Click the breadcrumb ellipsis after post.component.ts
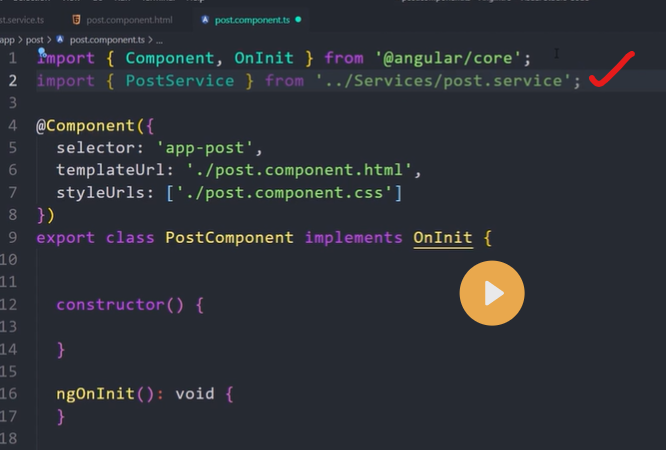The width and height of the screenshot is (666, 450). point(159,39)
